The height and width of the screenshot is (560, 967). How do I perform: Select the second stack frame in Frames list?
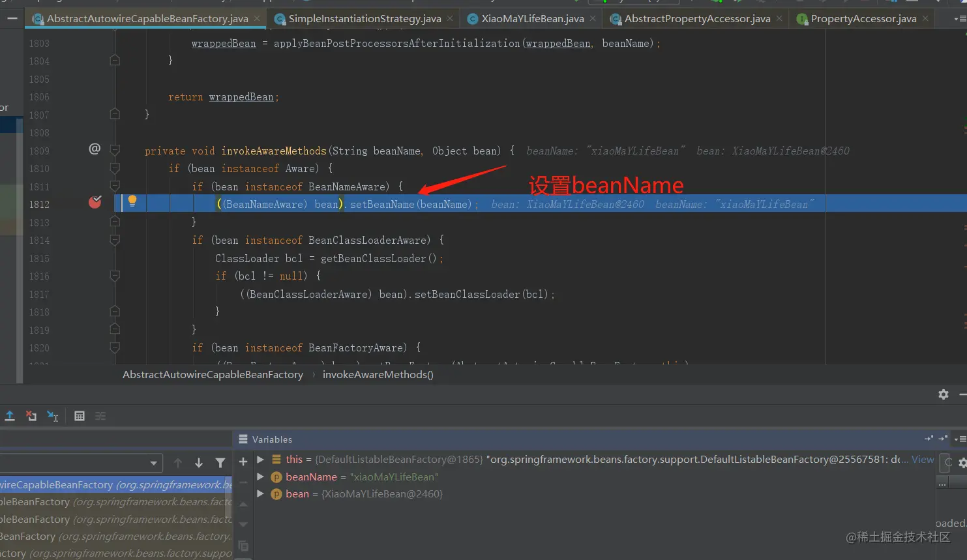point(116,502)
